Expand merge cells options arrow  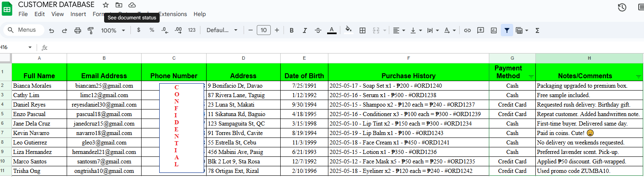tap(385, 30)
